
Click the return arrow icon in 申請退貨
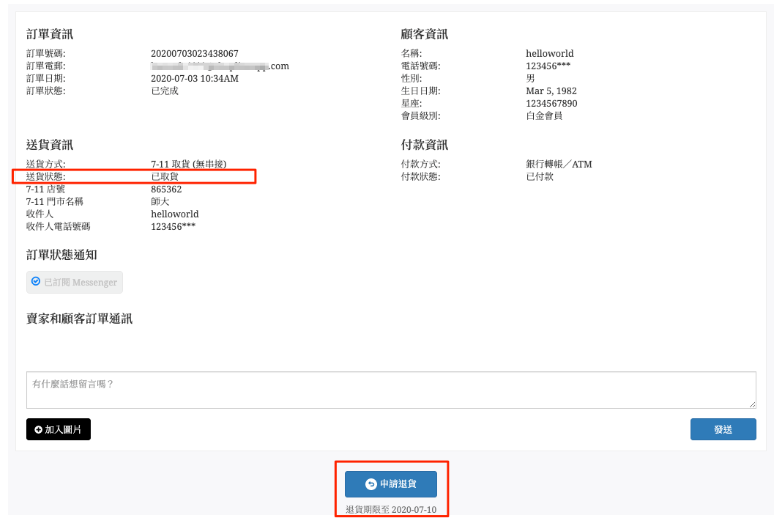(371, 484)
